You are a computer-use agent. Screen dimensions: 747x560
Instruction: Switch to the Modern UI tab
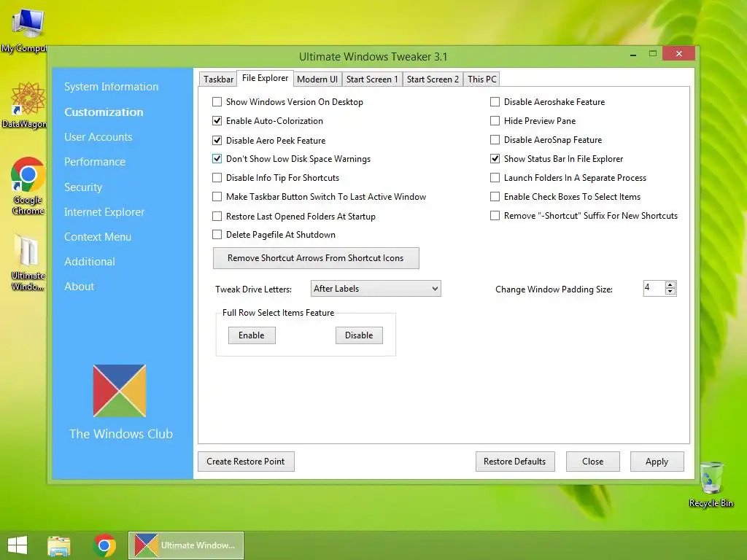coord(317,79)
